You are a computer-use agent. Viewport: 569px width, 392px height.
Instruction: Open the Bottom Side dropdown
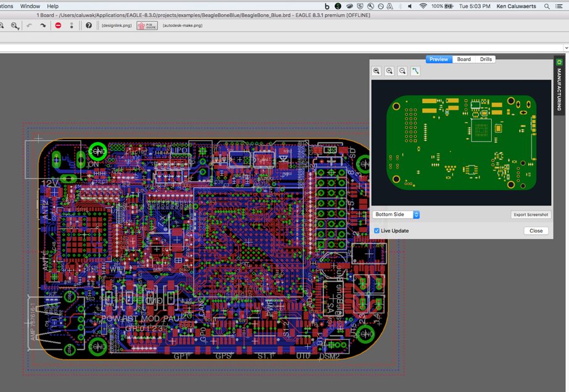pos(396,214)
